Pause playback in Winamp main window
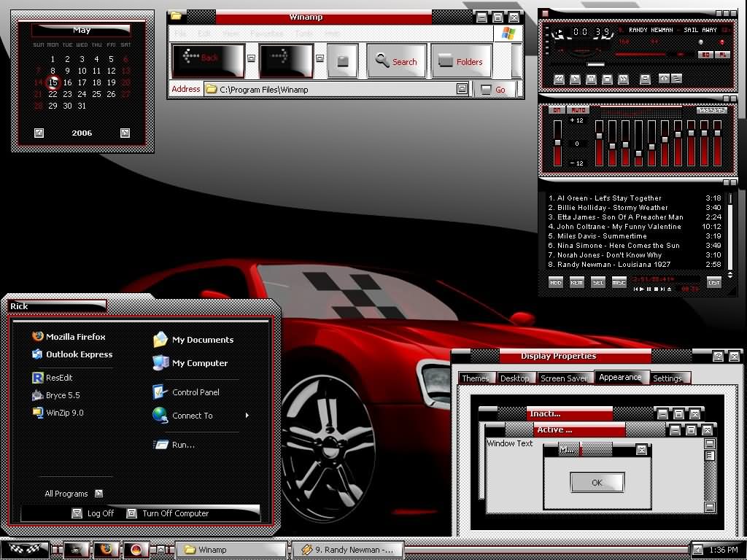 coord(591,79)
